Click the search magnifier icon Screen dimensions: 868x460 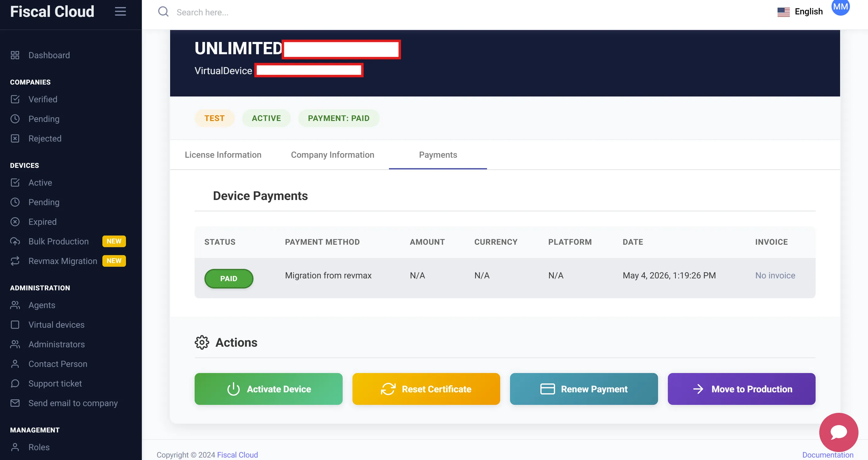pyautogui.click(x=163, y=12)
